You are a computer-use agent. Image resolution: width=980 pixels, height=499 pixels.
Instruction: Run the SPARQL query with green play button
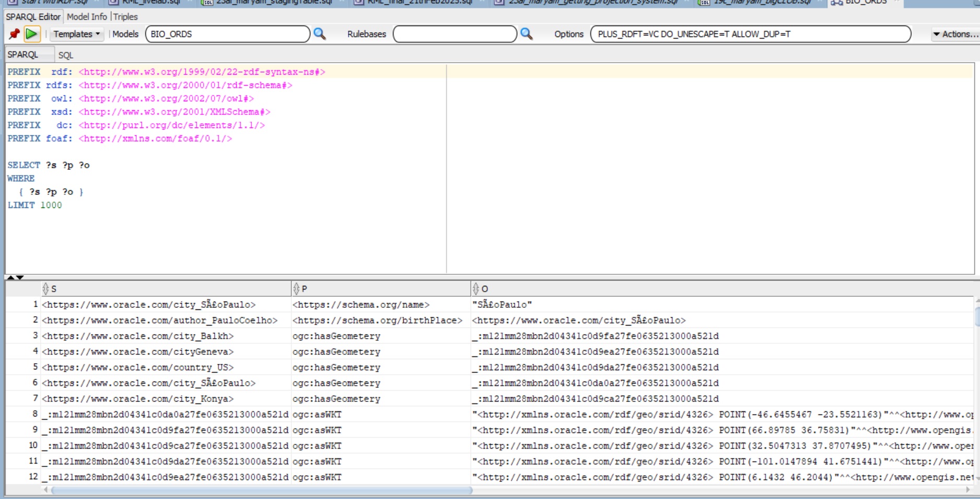(31, 34)
